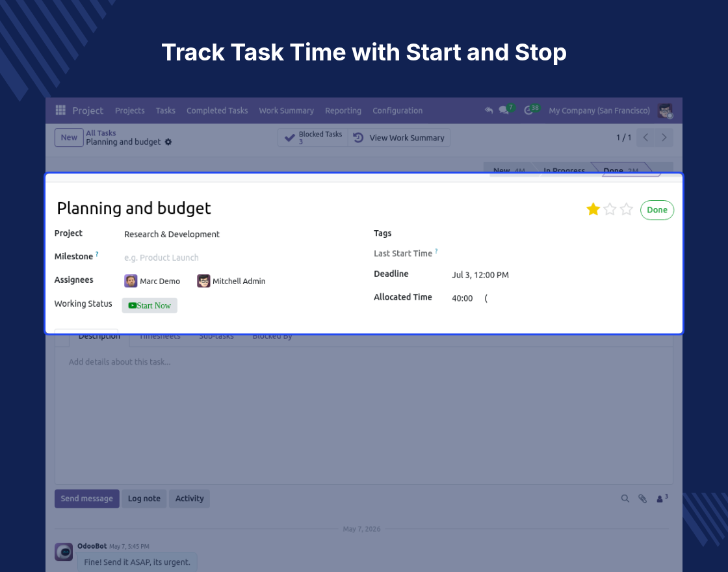
Task: Go to next record arrow
Action: pos(664,137)
